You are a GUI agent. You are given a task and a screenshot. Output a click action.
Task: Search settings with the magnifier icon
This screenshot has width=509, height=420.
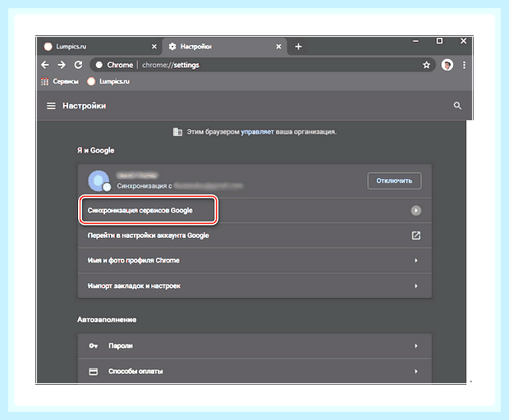click(x=457, y=105)
